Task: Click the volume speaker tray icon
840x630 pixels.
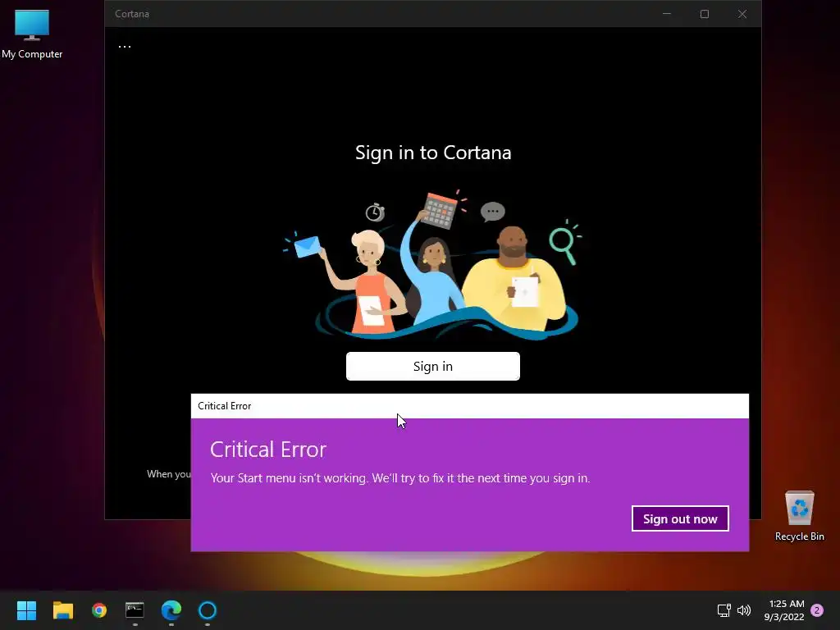Action: tap(743, 610)
